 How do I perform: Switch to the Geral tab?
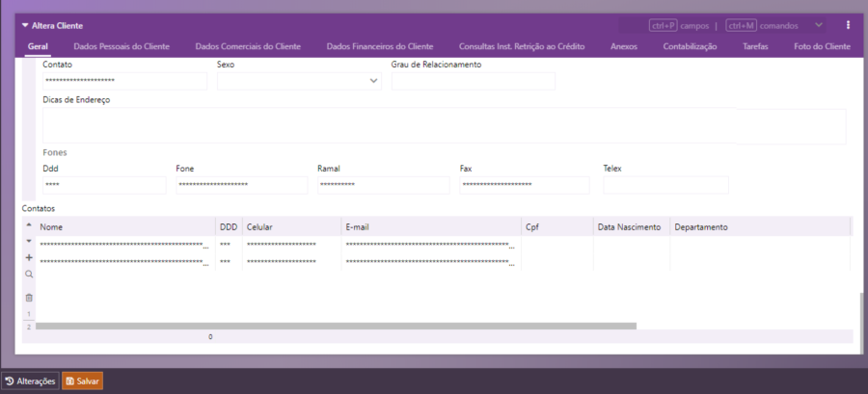point(38,46)
